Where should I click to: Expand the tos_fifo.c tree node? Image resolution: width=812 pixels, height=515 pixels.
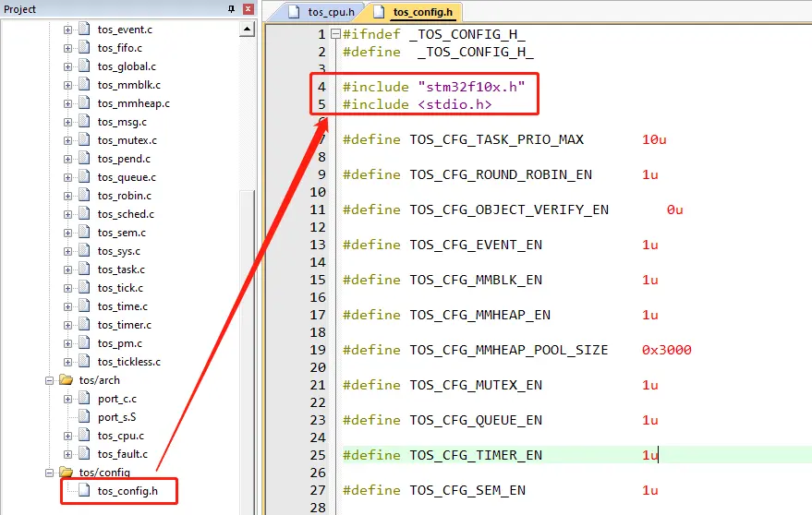pos(67,48)
